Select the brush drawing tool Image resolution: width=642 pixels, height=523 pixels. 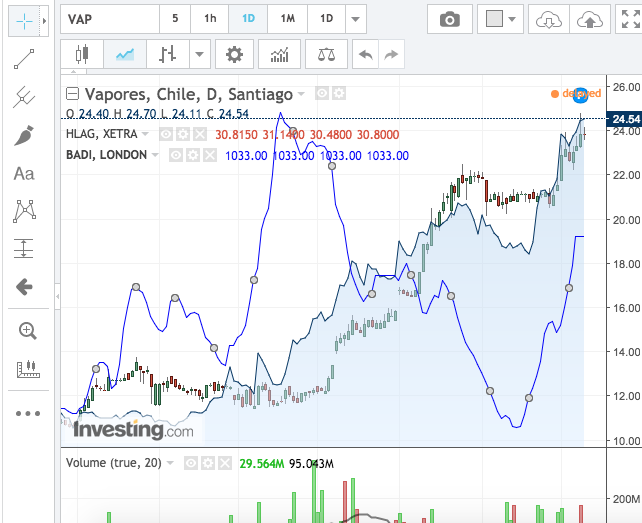[24, 136]
